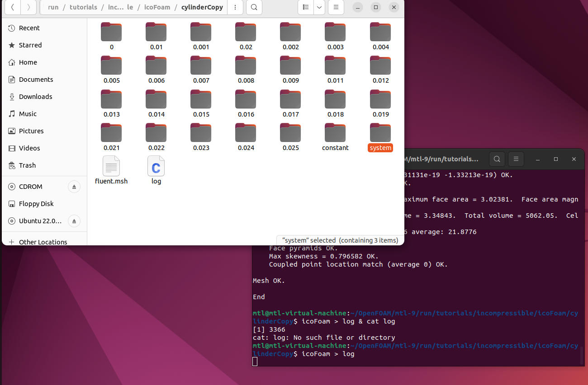This screenshot has height=385, width=588.
Task: Open the search icon in Files toolbar
Action: click(254, 7)
